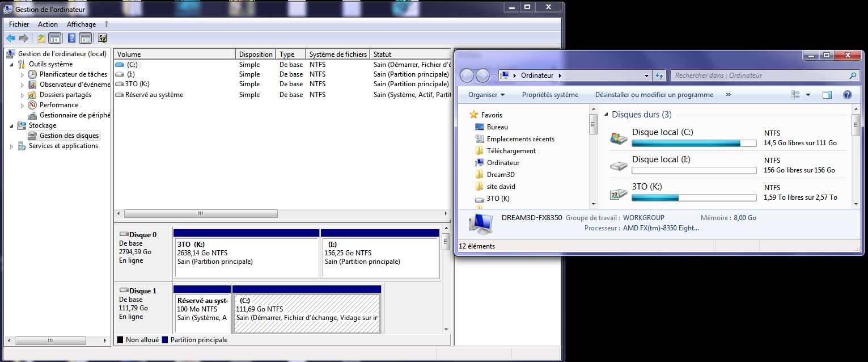
Task: Open help via the blue question mark toolbar icon
Action: point(72,38)
